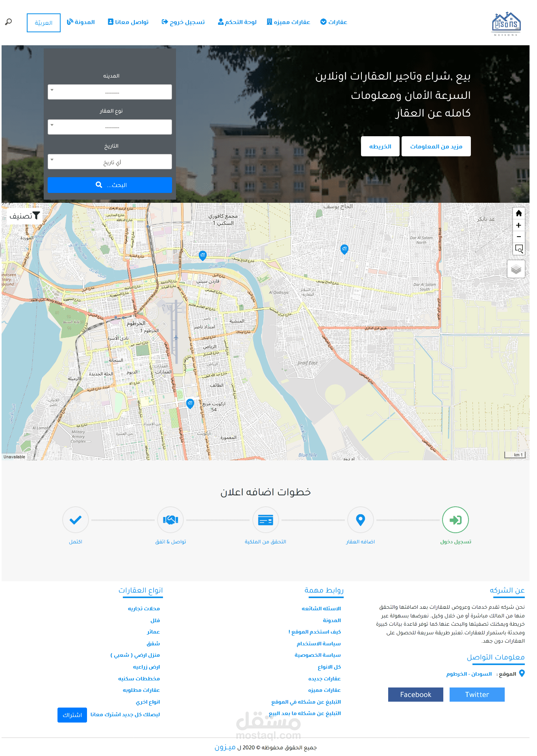Screen dimensions: 537x756
Task: Open تواصل معانا in the navbar
Action: (x=128, y=22)
